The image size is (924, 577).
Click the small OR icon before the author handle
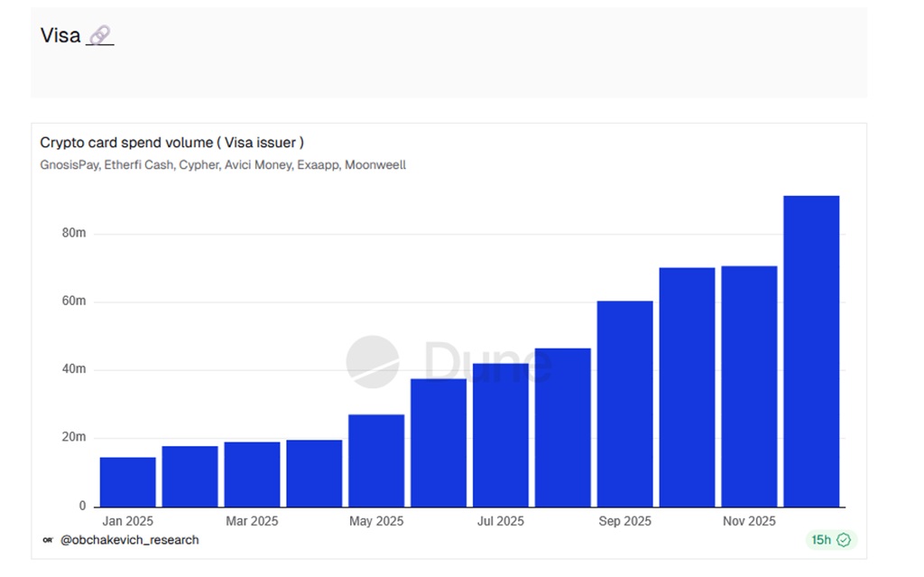(x=47, y=540)
